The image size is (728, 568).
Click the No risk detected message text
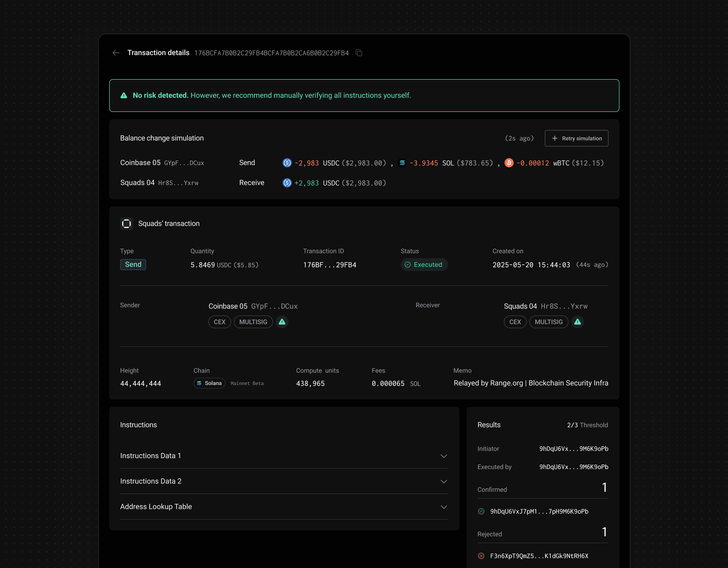tap(272, 96)
